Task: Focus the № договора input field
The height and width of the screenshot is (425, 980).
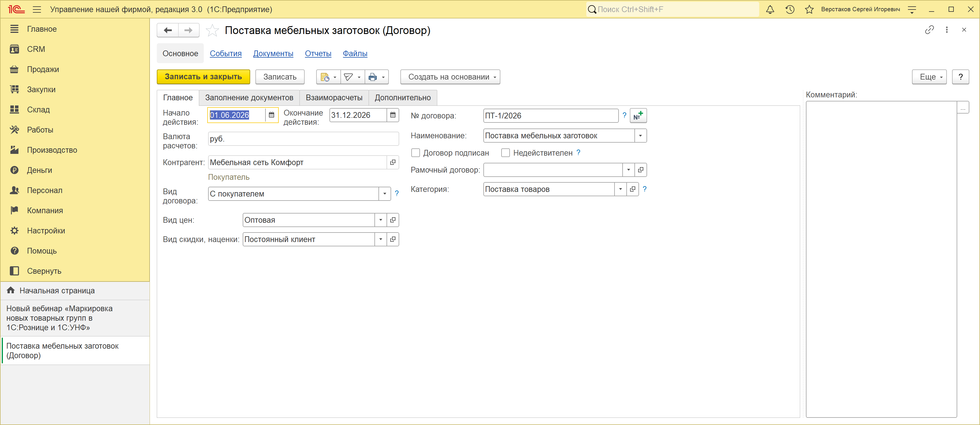Action: click(551, 116)
